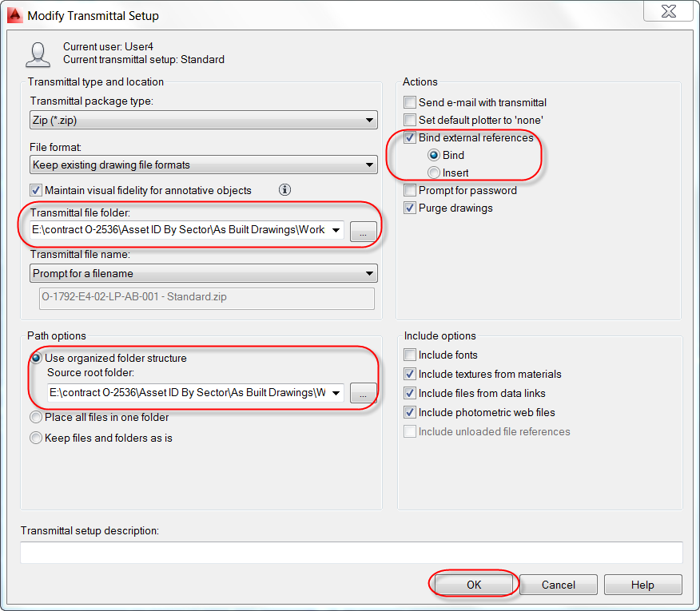Open Transmittal package type dropdown

[204, 120]
